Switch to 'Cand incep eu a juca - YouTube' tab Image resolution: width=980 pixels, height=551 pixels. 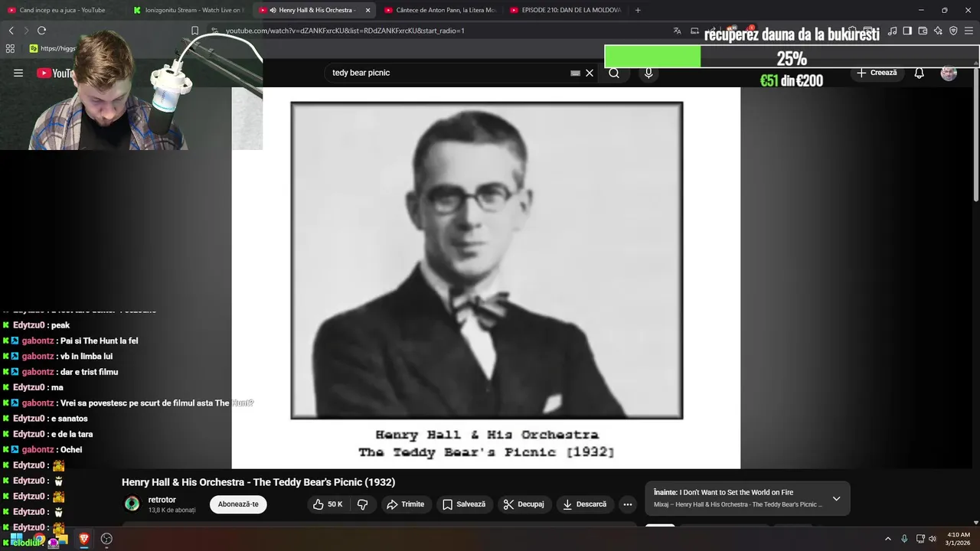(x=63, y=10)
